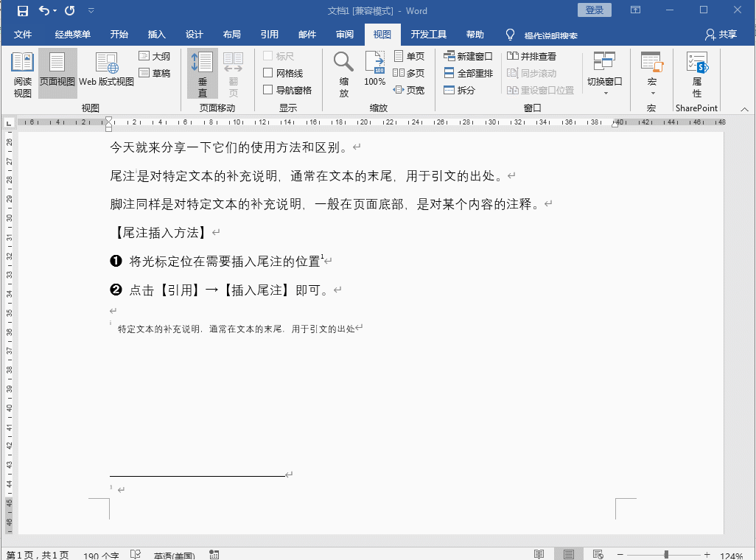Redo the last action with the repeat icon
The height and width of the screenshot is (560, 756).
pos(70,10)
